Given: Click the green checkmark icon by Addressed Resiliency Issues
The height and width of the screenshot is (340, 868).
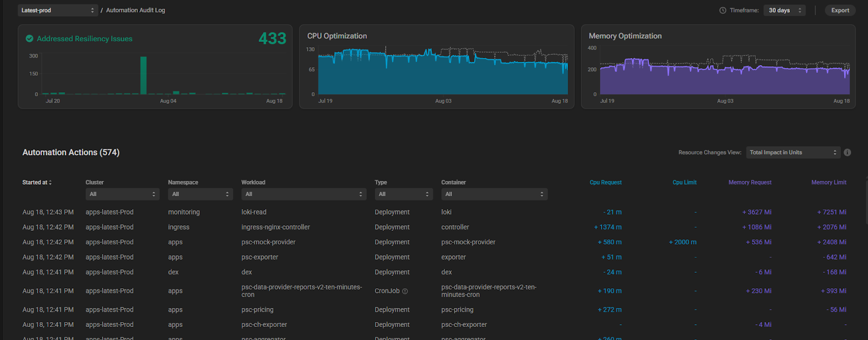Looking at the screenshot, I should (30, 39).
